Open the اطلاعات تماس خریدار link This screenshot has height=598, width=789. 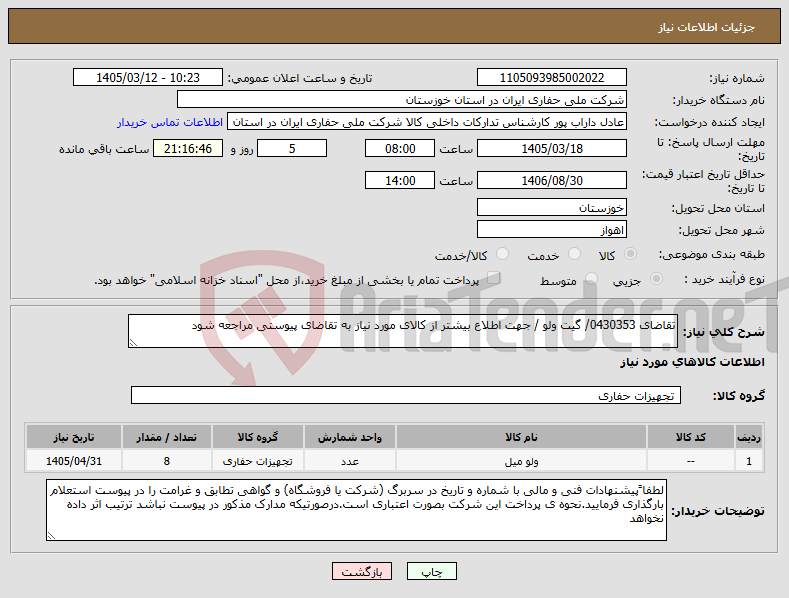point(170,122)
